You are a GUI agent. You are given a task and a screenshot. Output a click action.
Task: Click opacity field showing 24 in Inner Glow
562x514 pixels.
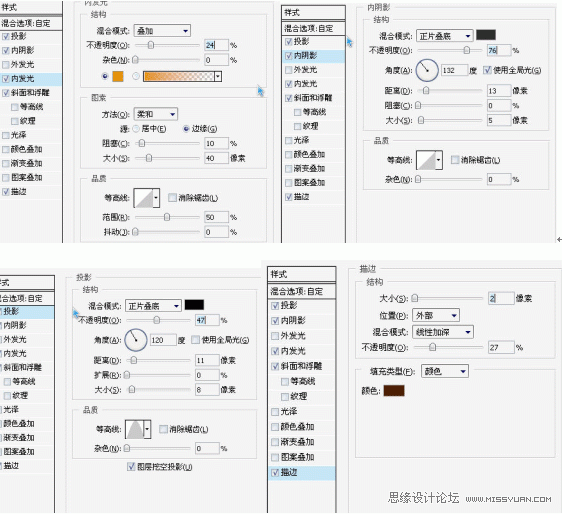[216, 45]
